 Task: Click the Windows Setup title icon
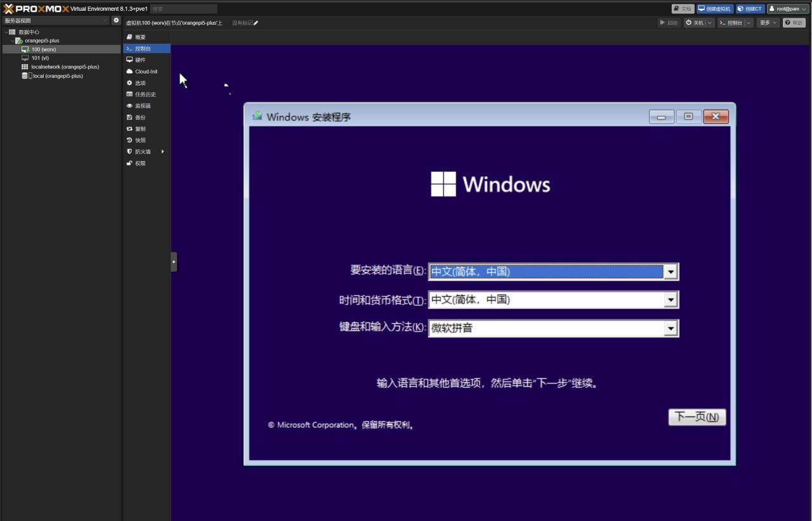(x=257, y=116)
